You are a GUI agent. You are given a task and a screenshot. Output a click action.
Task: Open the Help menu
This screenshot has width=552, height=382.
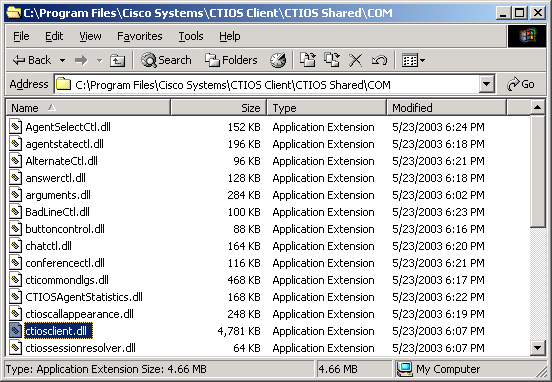click(x=230, y=36)
